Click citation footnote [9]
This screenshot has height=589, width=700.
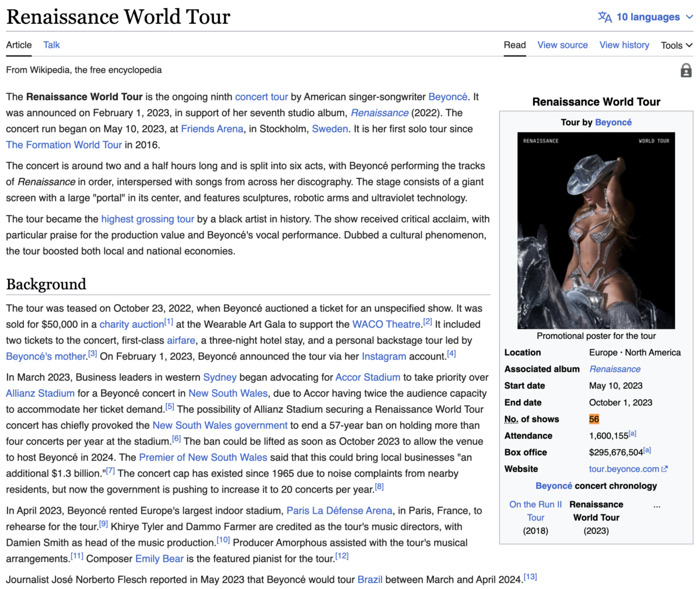103,524
